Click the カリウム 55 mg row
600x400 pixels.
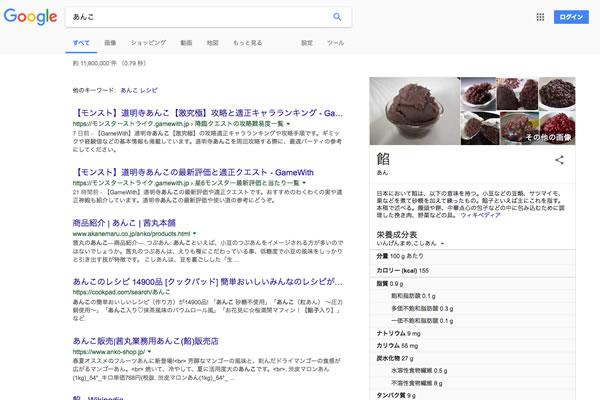pyautogui.click(x=472, y=346)
